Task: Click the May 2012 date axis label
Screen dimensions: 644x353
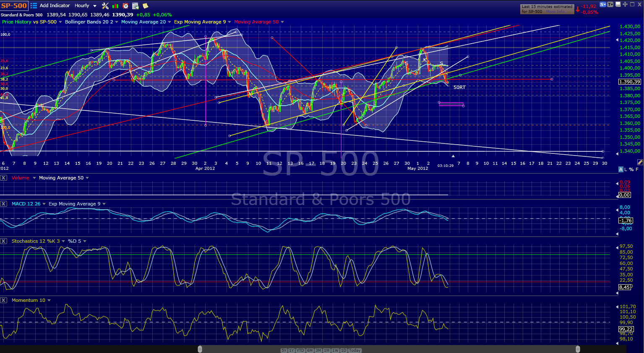Action: pos(417,169)
